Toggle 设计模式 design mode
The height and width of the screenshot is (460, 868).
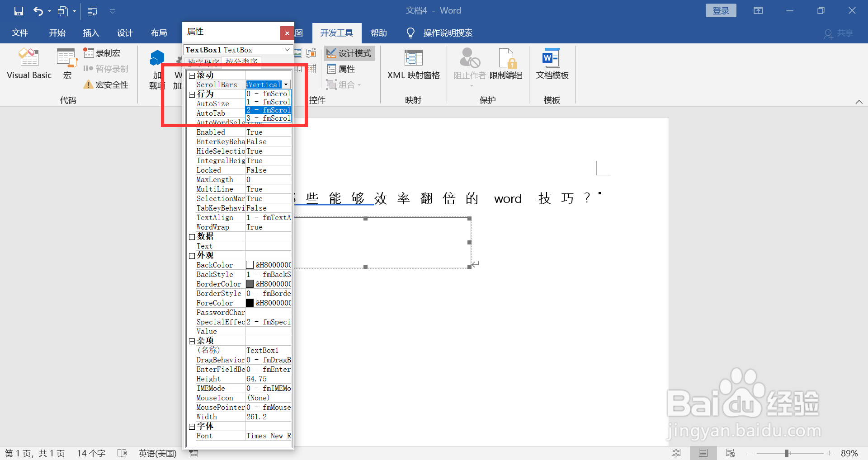[349, 53]
